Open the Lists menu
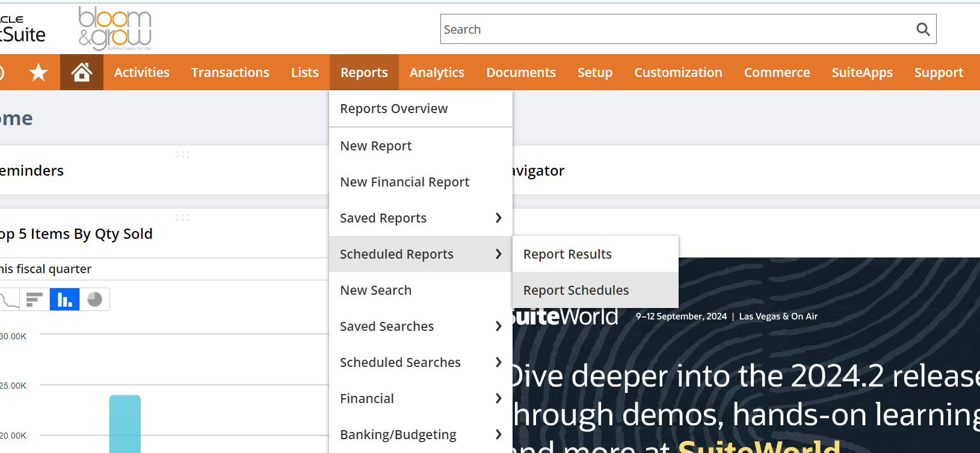980x453 pixels. (305, 72)
